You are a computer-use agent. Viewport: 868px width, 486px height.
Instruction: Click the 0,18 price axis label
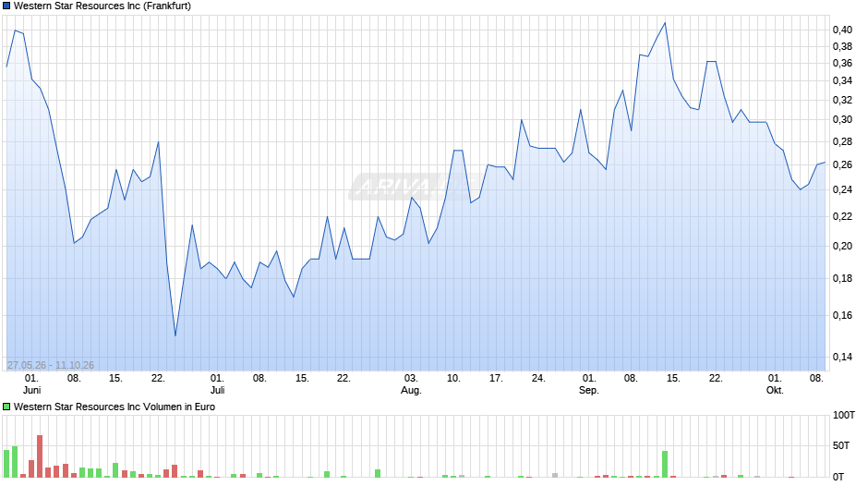[842, 278]
